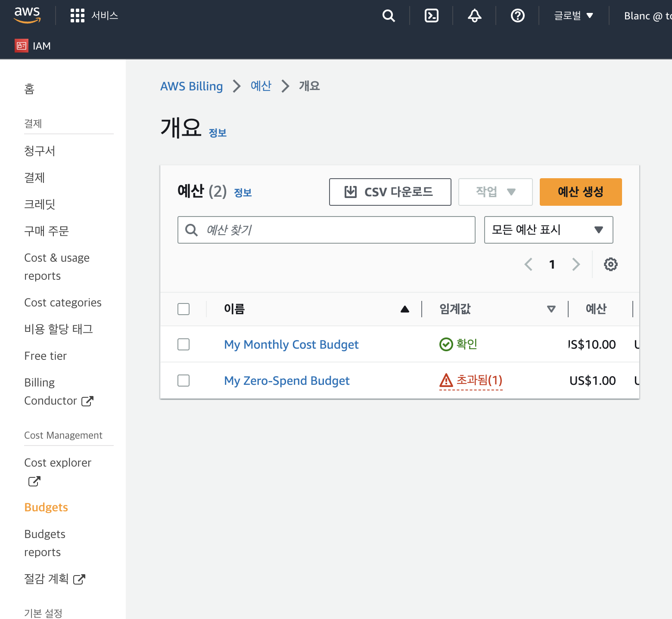Open AWS Billing breadcrumb link

pyautogui.click(x=192, y=86)
